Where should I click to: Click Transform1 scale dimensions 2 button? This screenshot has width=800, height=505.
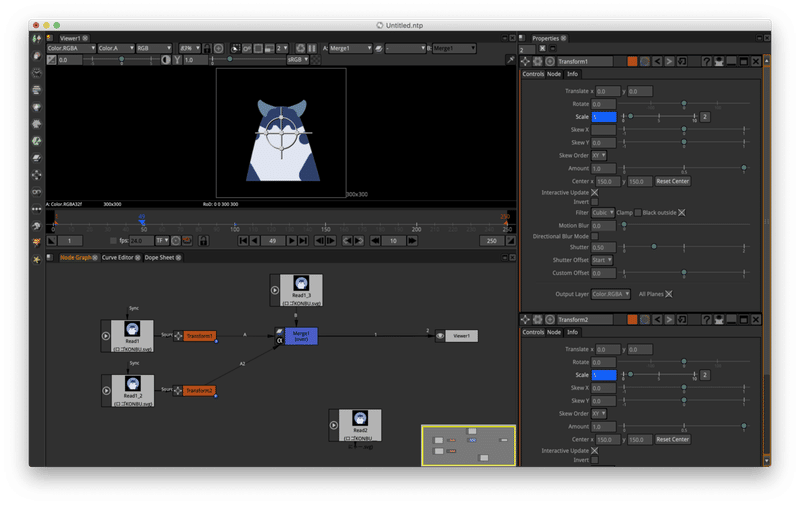[705, 117]
